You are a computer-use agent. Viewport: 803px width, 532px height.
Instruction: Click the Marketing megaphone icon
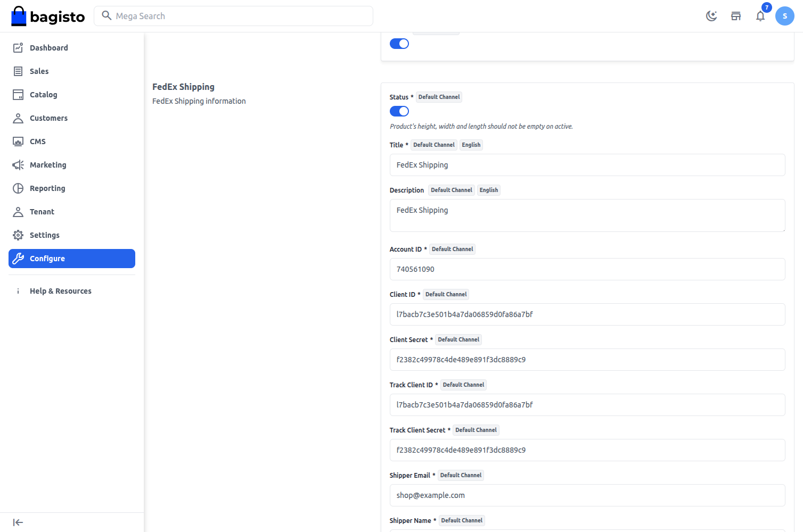pyautogui.click(x=18, y=165)
